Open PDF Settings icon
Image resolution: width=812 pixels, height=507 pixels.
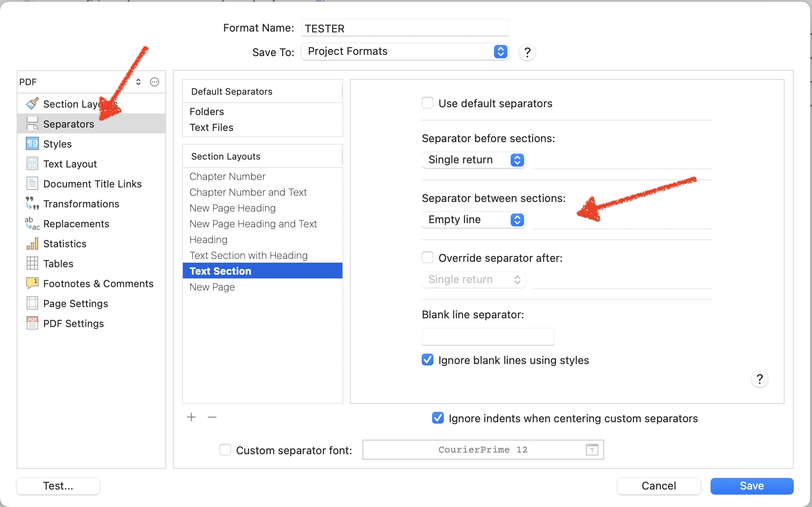coord(32,323)
